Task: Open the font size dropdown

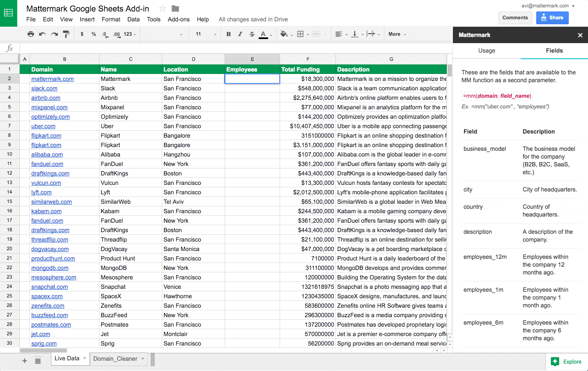Action: point(215,35)
